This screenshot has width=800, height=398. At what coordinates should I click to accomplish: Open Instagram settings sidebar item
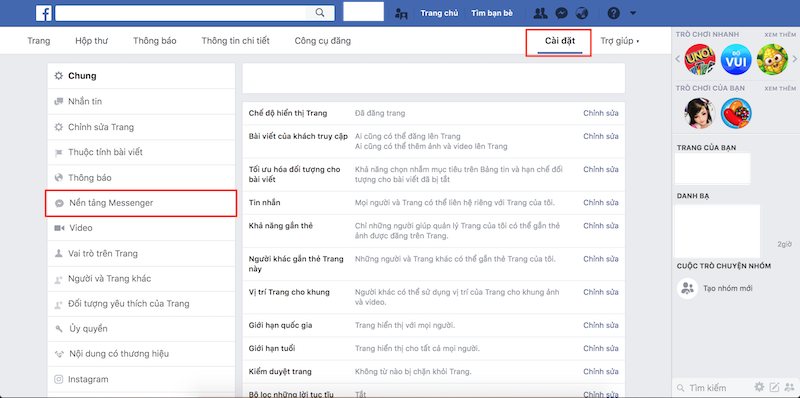[141, 379]
